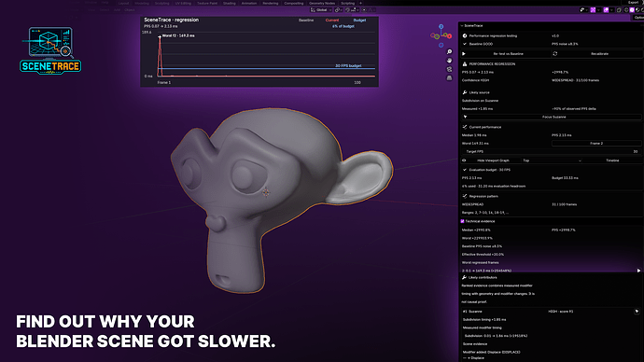Click the Likely source wrench icon
The height and width of the screenshot is (362, 644).
465,92
